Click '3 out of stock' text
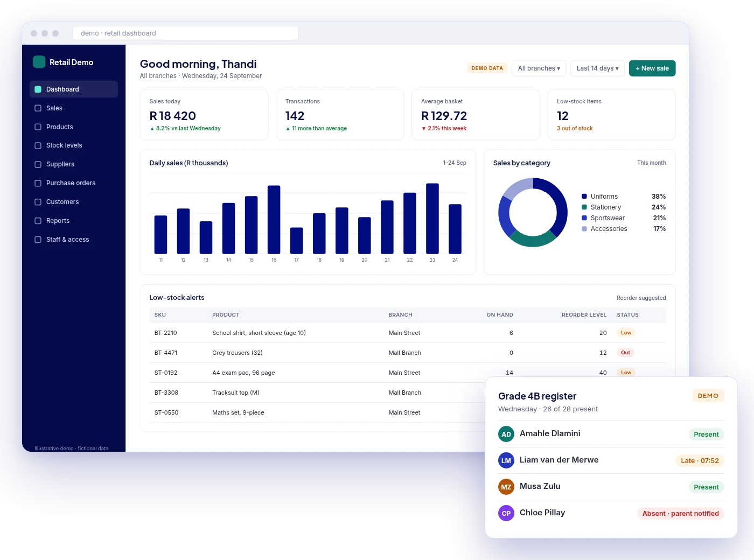 click(575, 129)
